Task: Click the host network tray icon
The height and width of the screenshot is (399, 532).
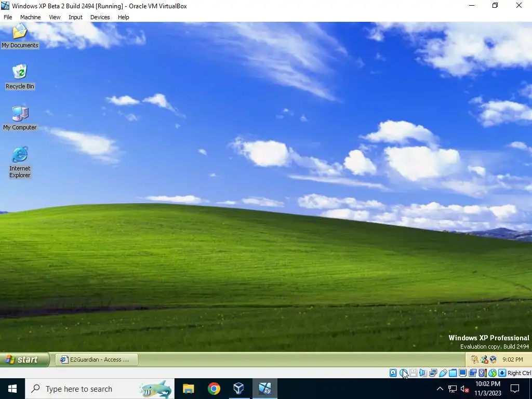Action: pyautogui.click(x=453, y=389)
